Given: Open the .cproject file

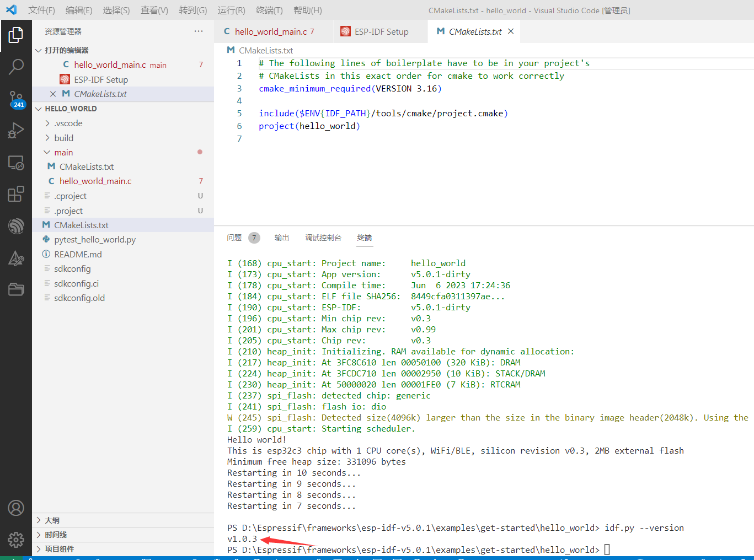Looking at the screenshot, I should pyautogui.click(x=123, y=196).
